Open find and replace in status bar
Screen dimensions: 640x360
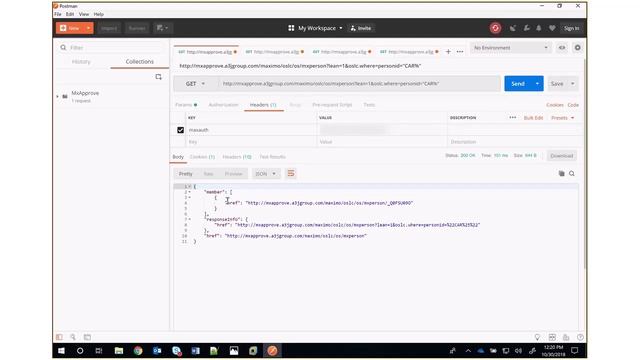click(73, 337)
